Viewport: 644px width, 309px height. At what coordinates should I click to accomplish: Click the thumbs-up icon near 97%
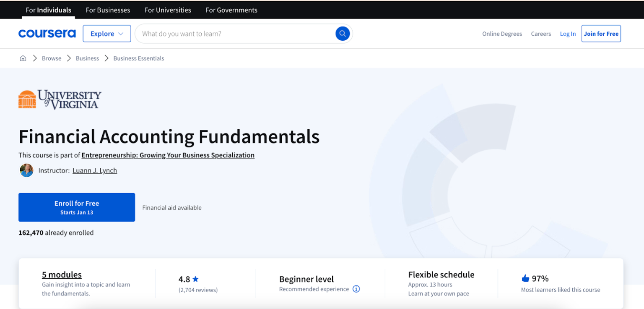point(526,278)
